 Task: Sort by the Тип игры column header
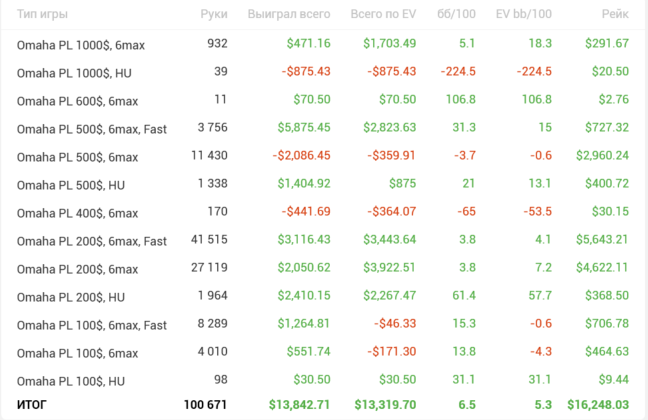(x=42, y=14)
